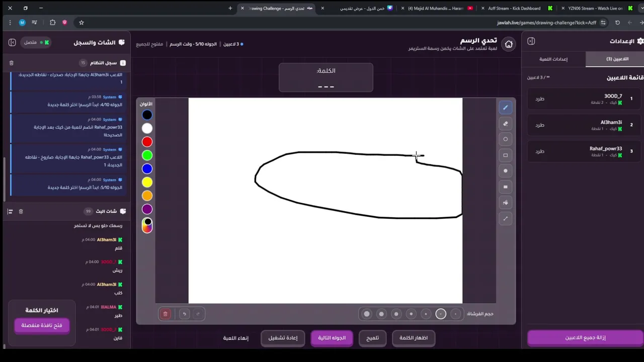
Task: Undo the last drawing stroke
Action: pyautogui.click(x=184, y=314)
